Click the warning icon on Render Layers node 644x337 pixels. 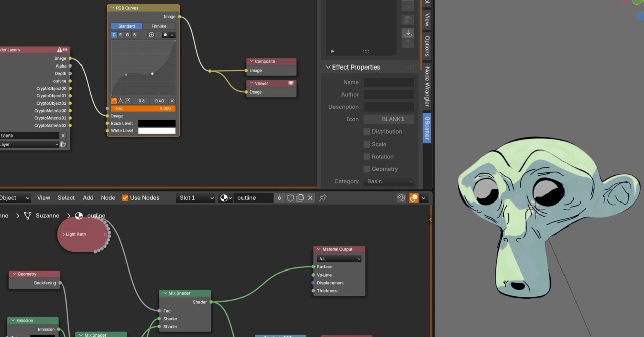point(60,50)
